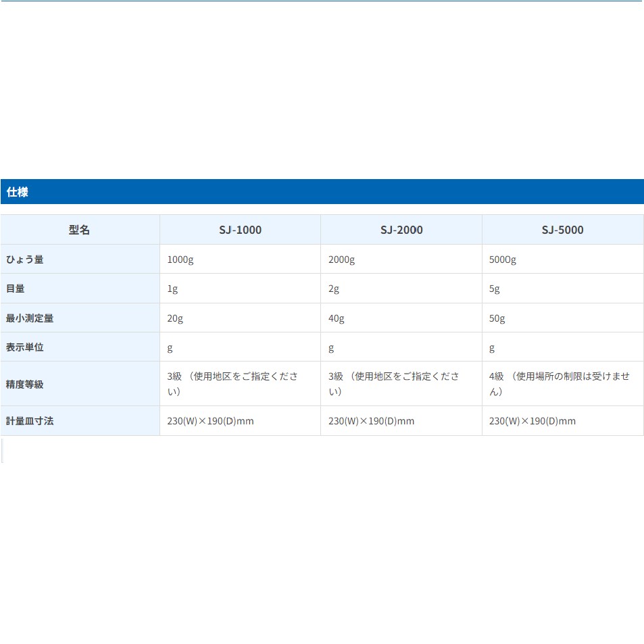Screen dimensions: 644x644
Task: Click the 2000g capacity cell
Action: coord(341,259)
